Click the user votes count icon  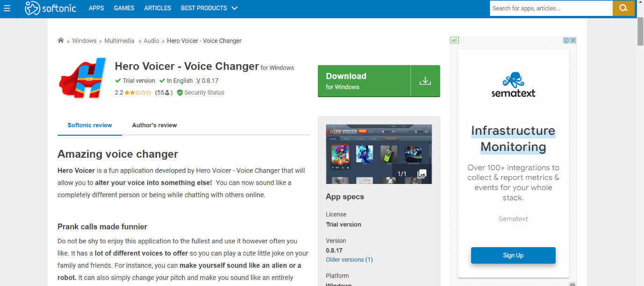tap(167, 93)
